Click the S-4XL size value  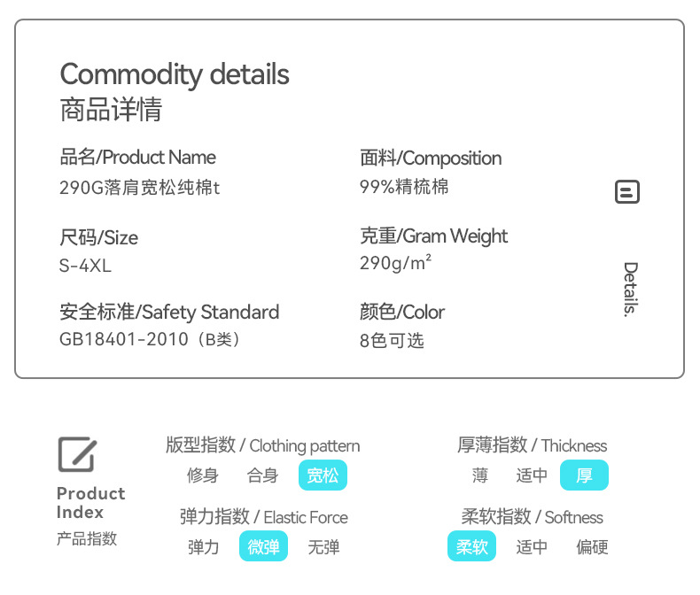tap(86, 266)
